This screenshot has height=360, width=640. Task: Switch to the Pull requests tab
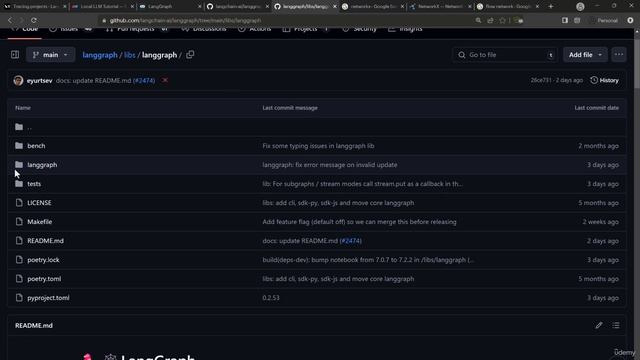[x=137, y=30]
